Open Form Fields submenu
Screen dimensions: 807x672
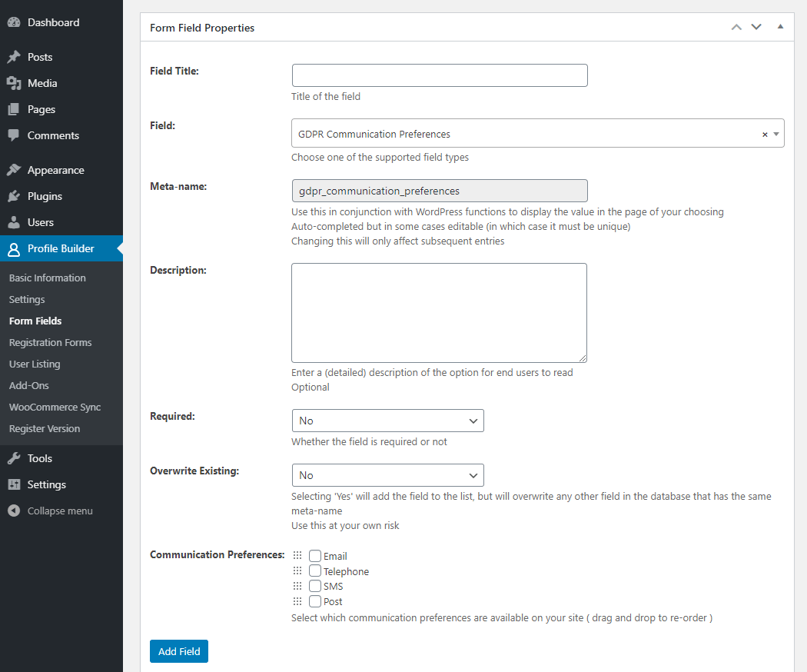tap(35, 321)
